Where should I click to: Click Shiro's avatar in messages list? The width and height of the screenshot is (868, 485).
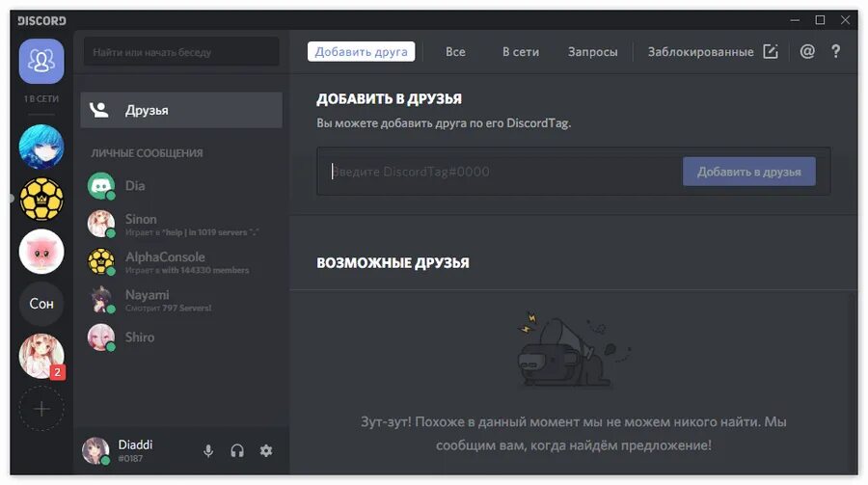coord(101,337)
